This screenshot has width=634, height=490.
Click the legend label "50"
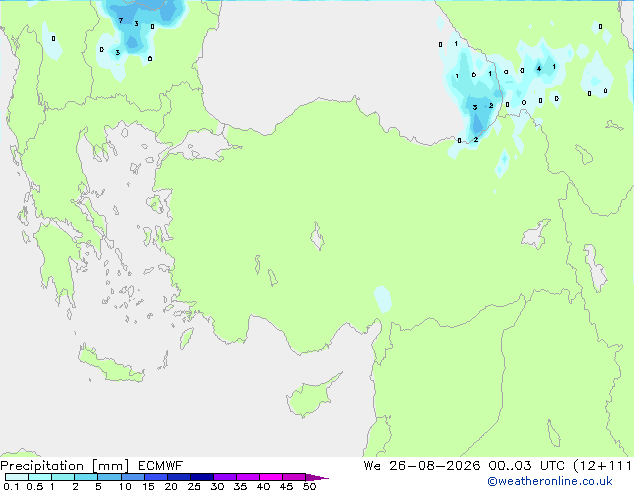pyautogui.click(x=309, y=486)
